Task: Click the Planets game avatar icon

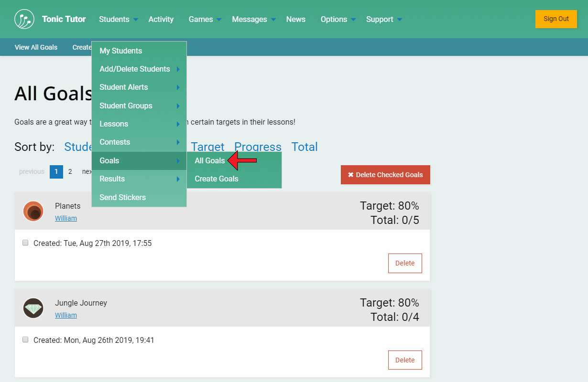Action: 33,212
